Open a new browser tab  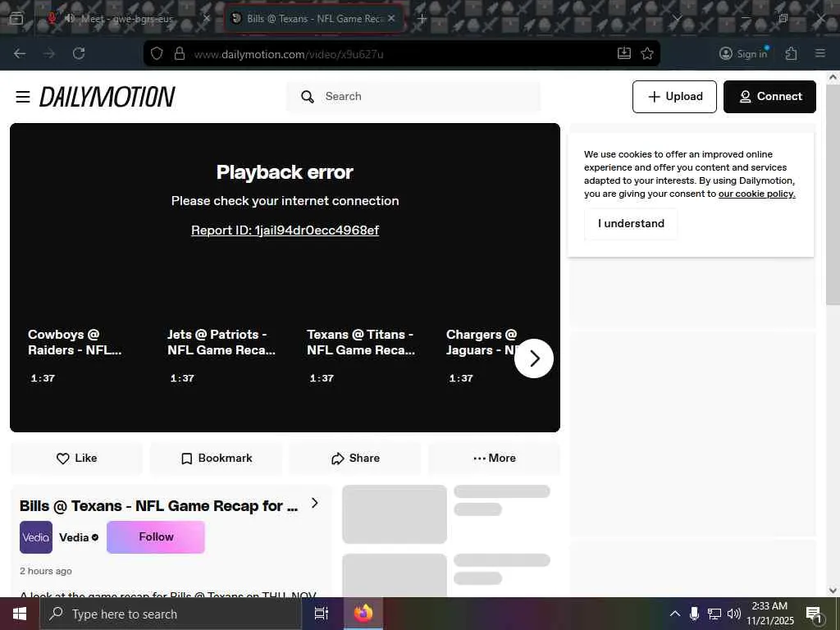click(422, 19)
